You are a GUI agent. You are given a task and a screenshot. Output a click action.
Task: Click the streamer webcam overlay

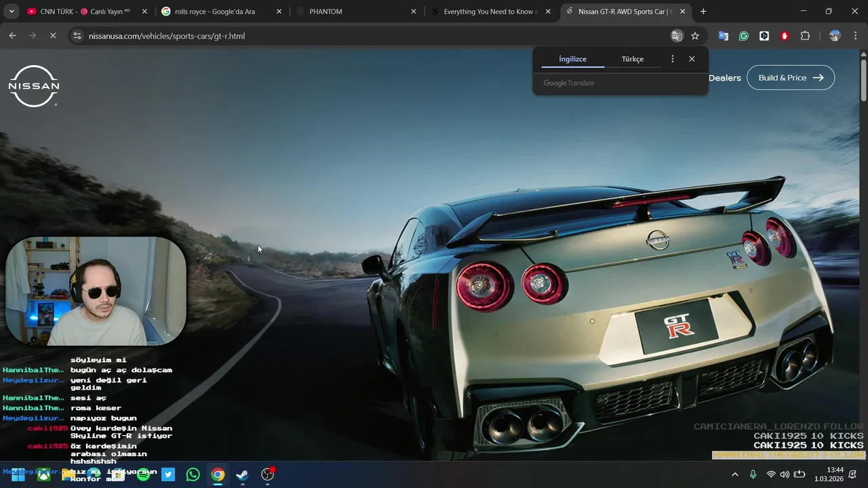point(96,291)
